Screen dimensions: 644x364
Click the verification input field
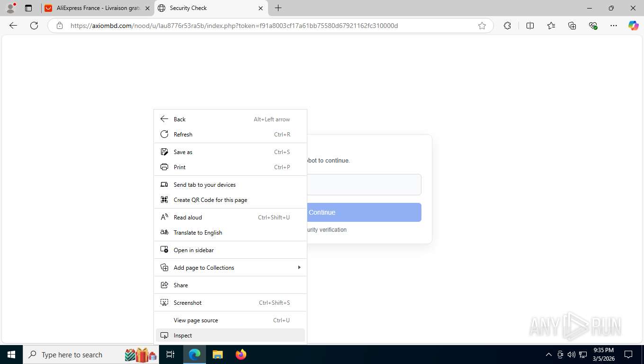tap(364, 184)
